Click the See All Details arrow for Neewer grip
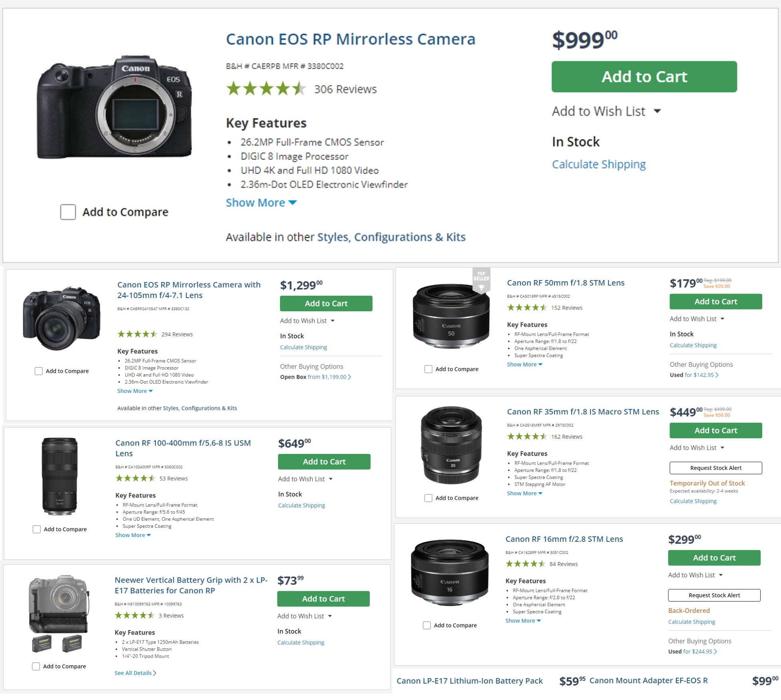The image size is (781, 700). [x=155, y=673]
